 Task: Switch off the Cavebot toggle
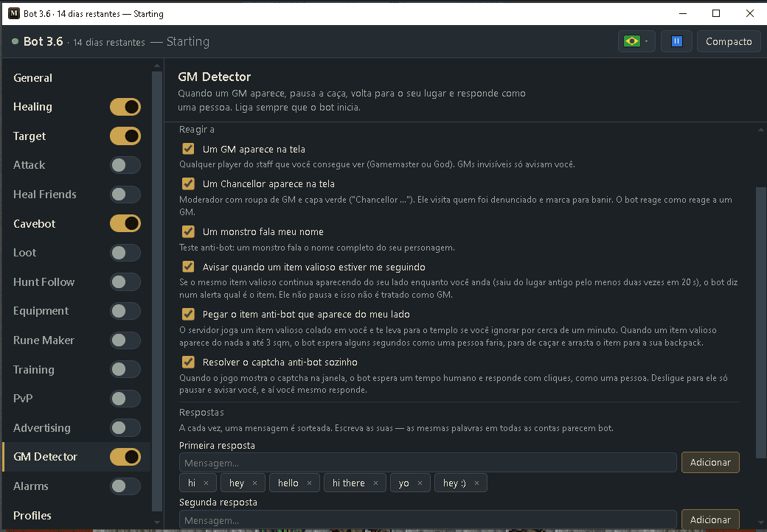tap(125, 223)
